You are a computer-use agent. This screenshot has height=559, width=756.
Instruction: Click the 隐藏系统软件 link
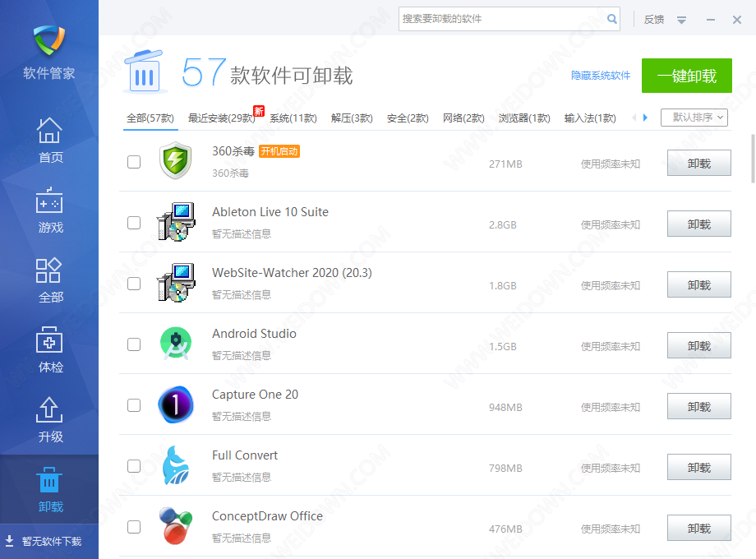(601, 76)
